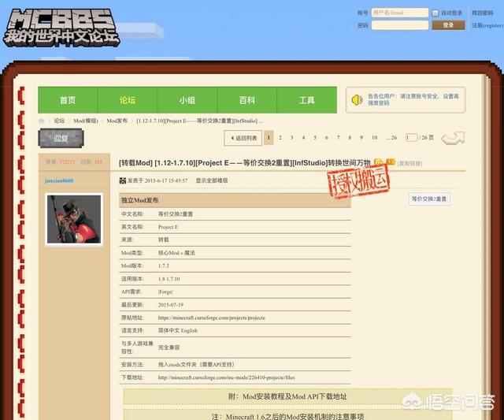Viewport: 504px width, 420px height.
Task: Click the 回复 reply button
Action: [x=61, y=138]
